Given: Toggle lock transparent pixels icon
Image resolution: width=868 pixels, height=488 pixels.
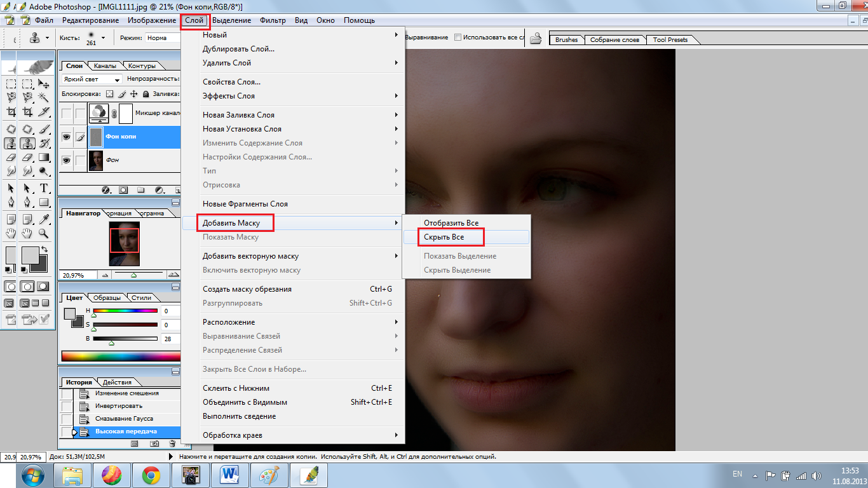Looking at the screenshot, I should [x=109, y=94].
